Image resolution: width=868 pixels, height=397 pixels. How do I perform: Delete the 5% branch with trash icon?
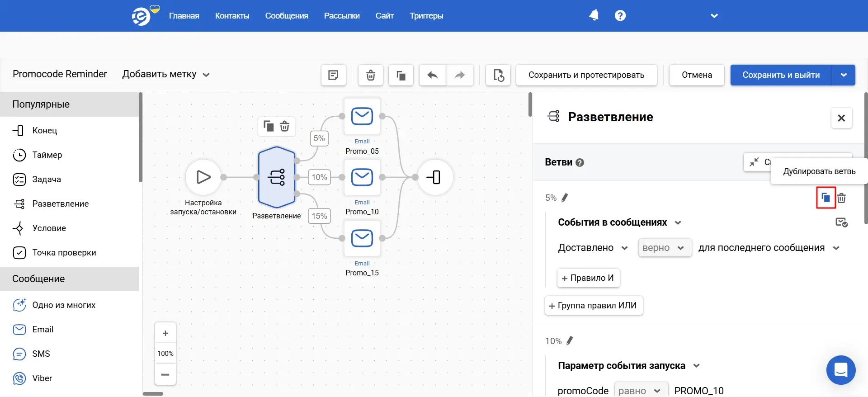[x=841, y=198]
